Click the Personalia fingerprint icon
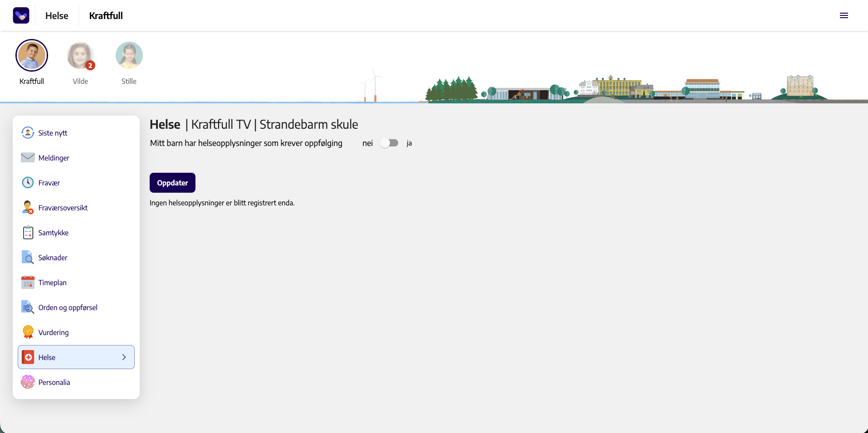This screenshot has height=433, width=868. 28,382
